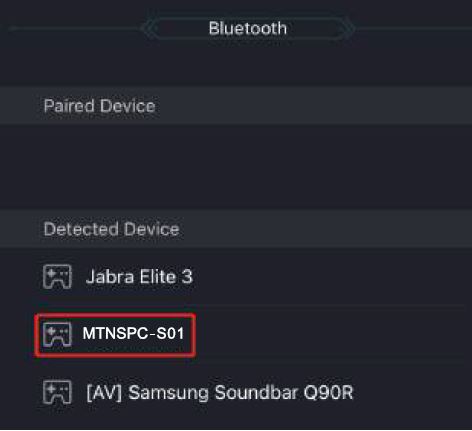The width and height of the screenshot is (472, 431).
Task: Click the Bluetooth title label
Action: (x=248, y=28)
